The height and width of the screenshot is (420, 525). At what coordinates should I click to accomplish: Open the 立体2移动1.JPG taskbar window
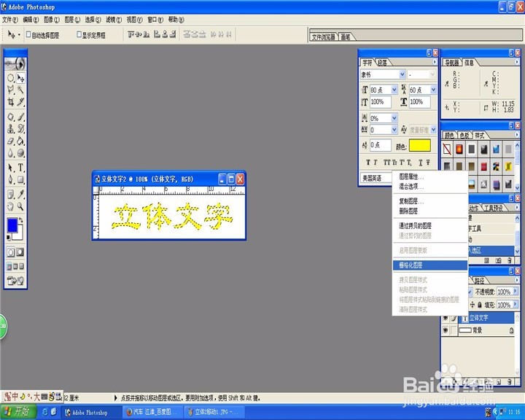[214, 412]
